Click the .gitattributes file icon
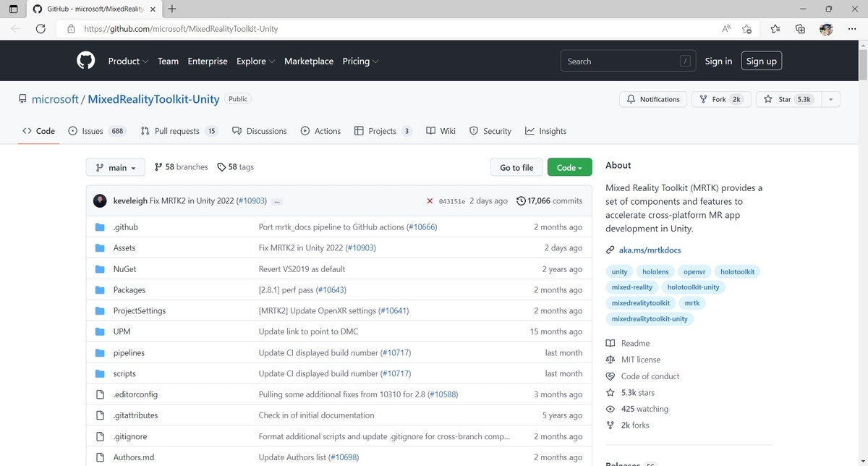The height and width of the screenshot is (466, 868). (101, 415)
